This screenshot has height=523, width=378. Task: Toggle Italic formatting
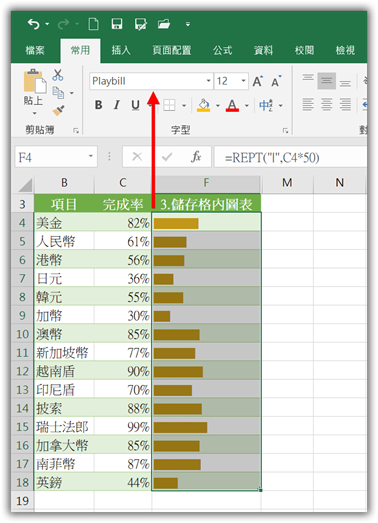(x=116, y=105)
